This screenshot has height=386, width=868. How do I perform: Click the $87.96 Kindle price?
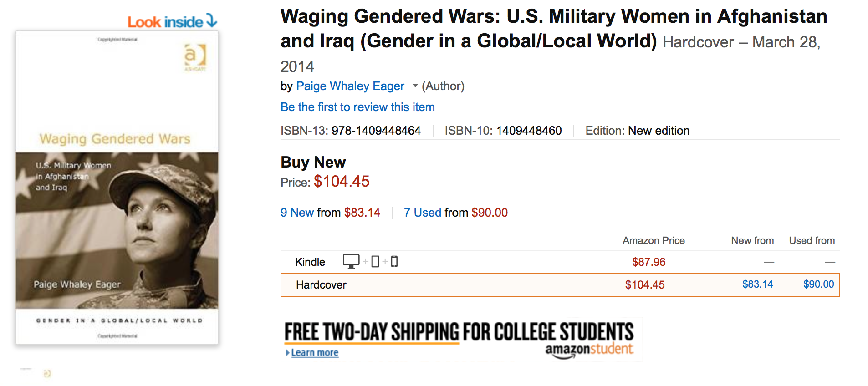(648, 262)
